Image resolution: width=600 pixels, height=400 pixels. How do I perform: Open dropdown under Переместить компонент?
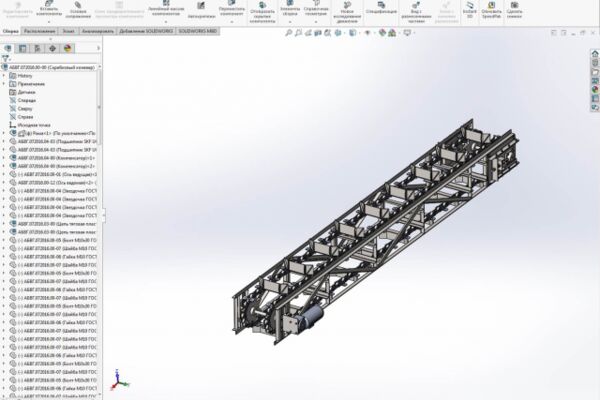click(x=232, y=21)
